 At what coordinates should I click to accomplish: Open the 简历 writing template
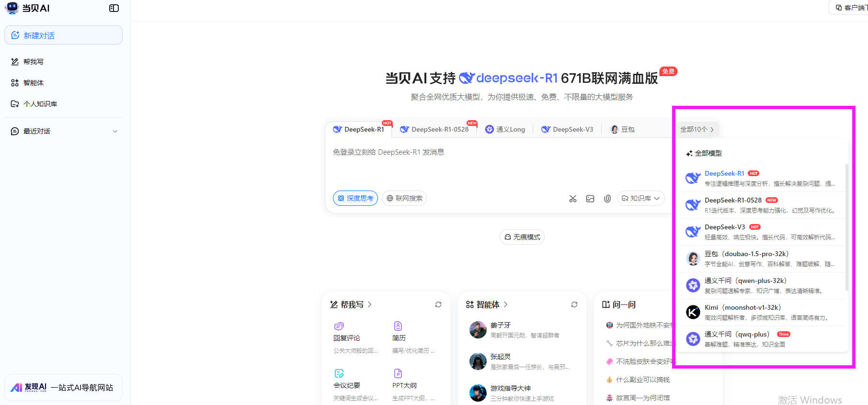(x=414, y=338)
